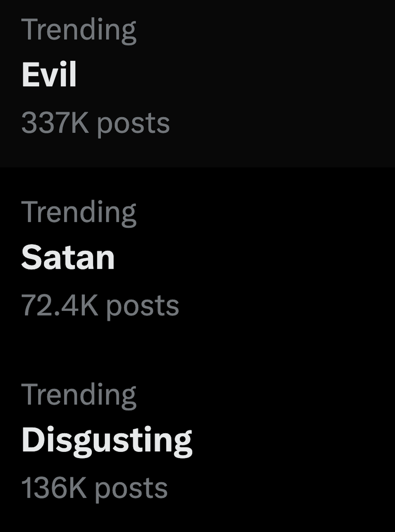Screen dimensions: 395x532
Task: Open the Satan trending topic
Action: coord(68,257)
